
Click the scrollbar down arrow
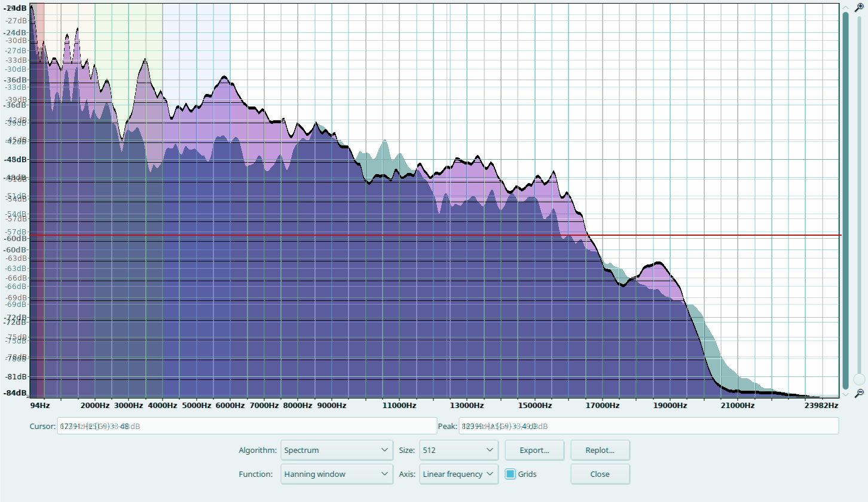coord(845,394)
